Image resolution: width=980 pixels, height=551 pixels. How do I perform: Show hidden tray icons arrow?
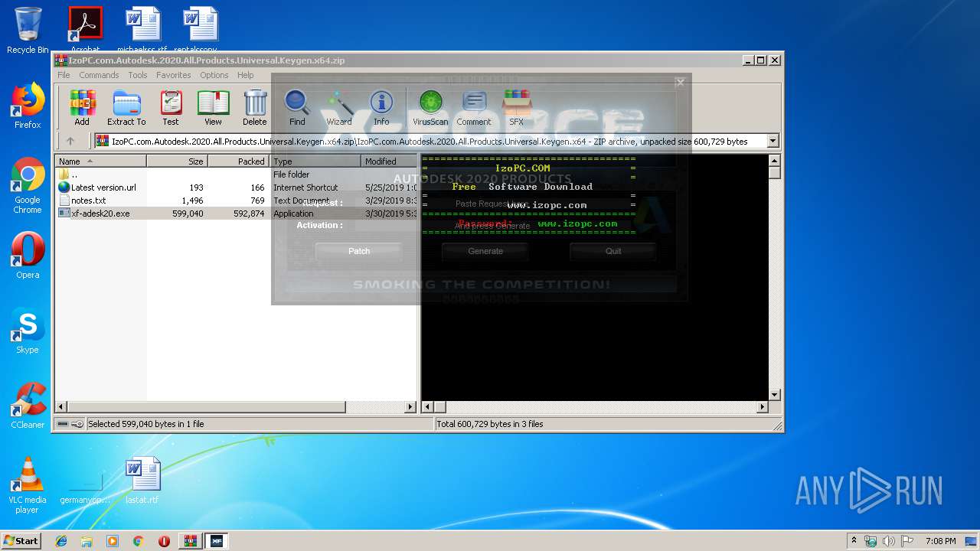pos(854,540)
